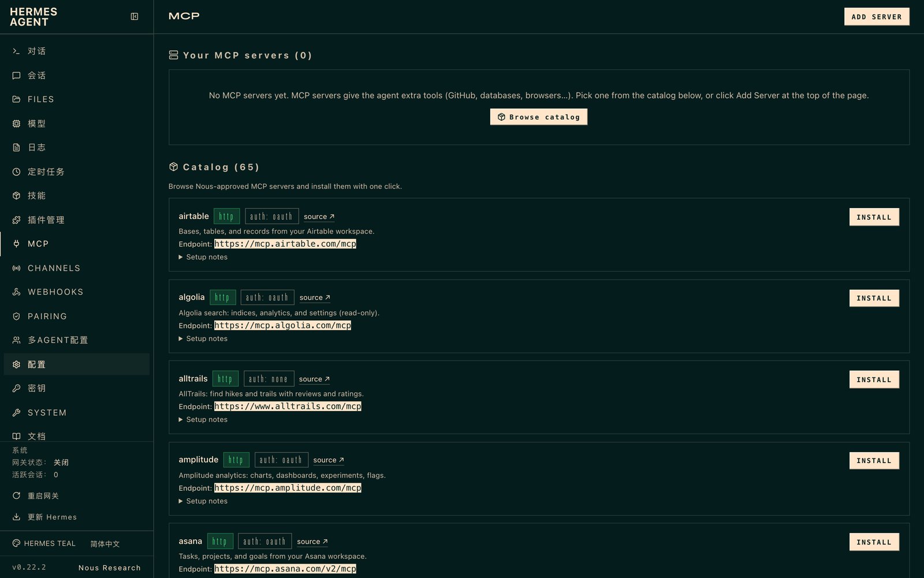Click the PAIRING shield icon

(16, 316)
